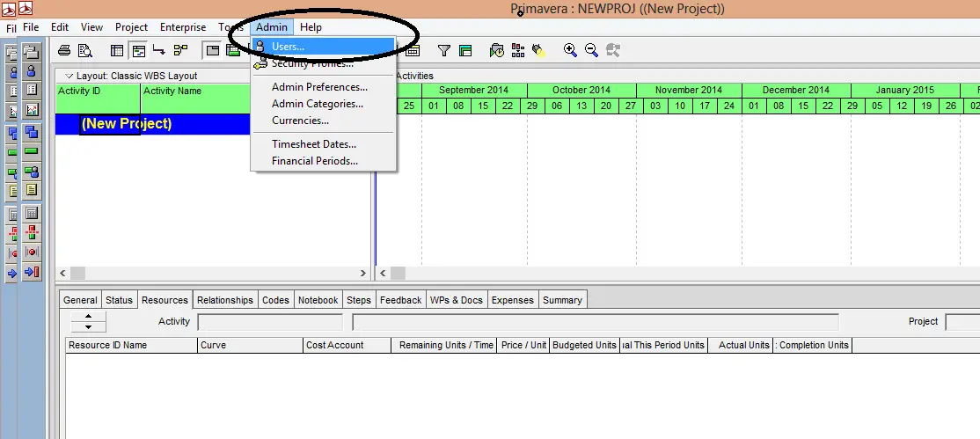Show the Activity Table view icon
The image size is (980, 439).
(x=117, y=51)
